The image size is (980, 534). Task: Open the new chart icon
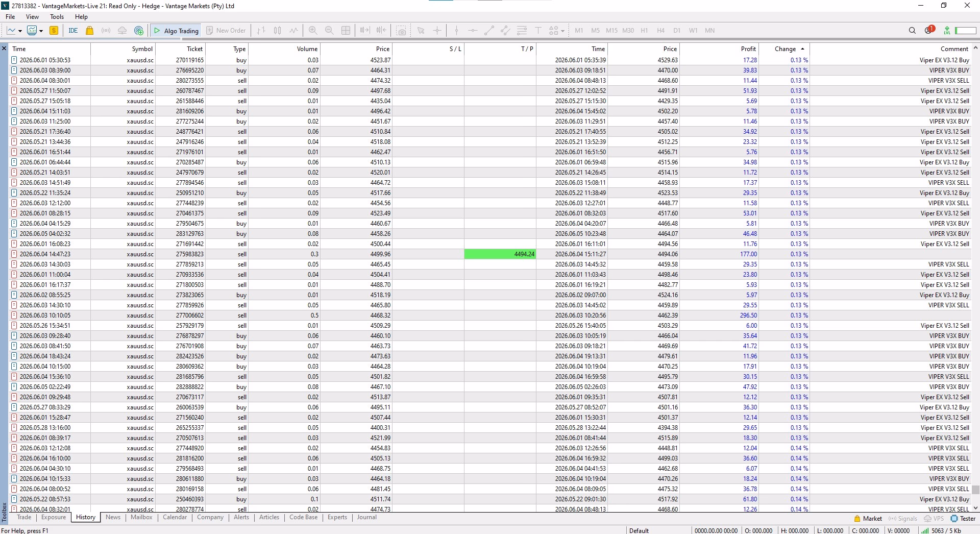(11, 31)
